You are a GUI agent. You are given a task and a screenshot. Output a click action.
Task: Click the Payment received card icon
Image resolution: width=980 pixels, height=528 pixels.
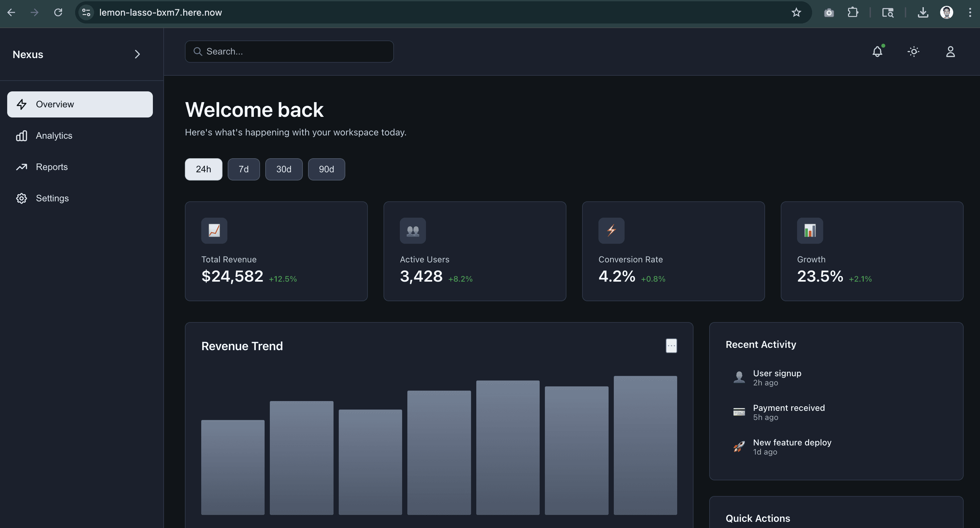[739, 412]
